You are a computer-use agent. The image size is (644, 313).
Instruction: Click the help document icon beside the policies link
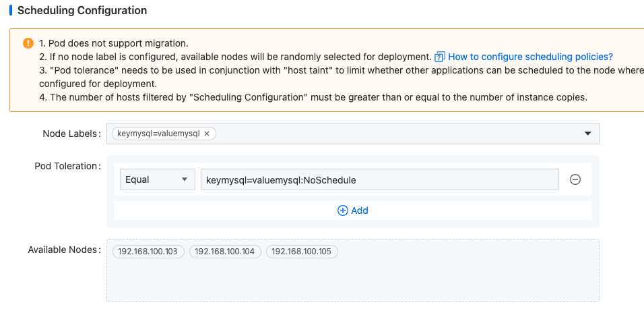point(440,57)
